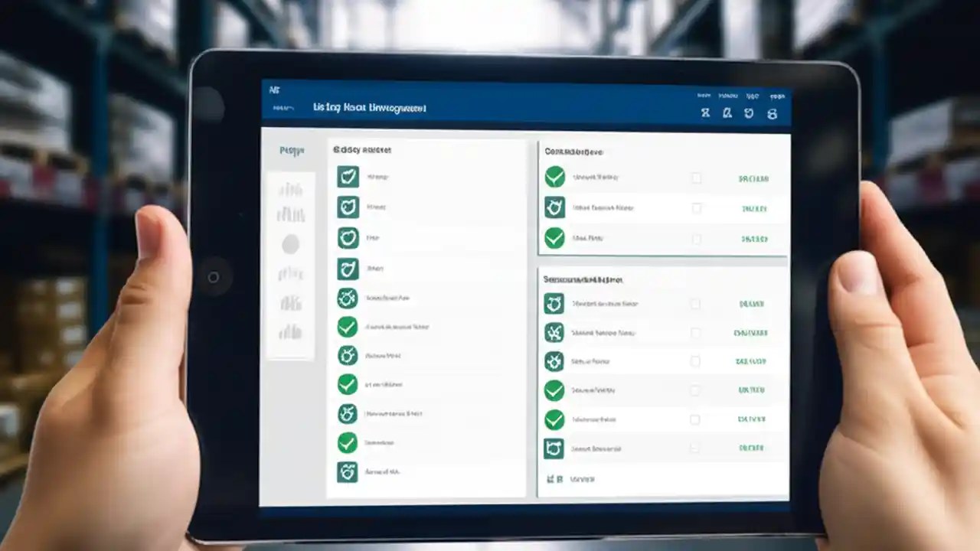
Task: Click the refresh icon in the blue header
Action: [748, 112]
